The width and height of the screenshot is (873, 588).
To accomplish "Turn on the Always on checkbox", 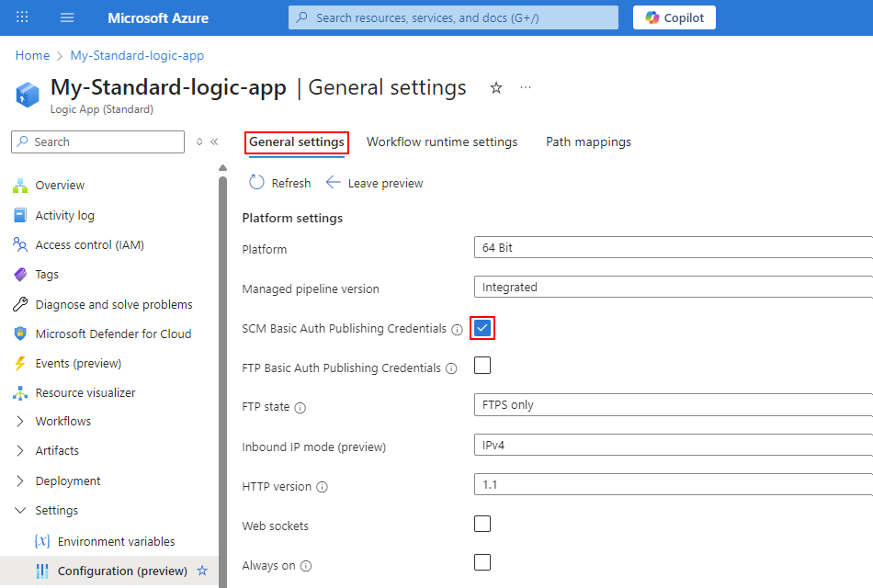I will [x=482, y=563].
